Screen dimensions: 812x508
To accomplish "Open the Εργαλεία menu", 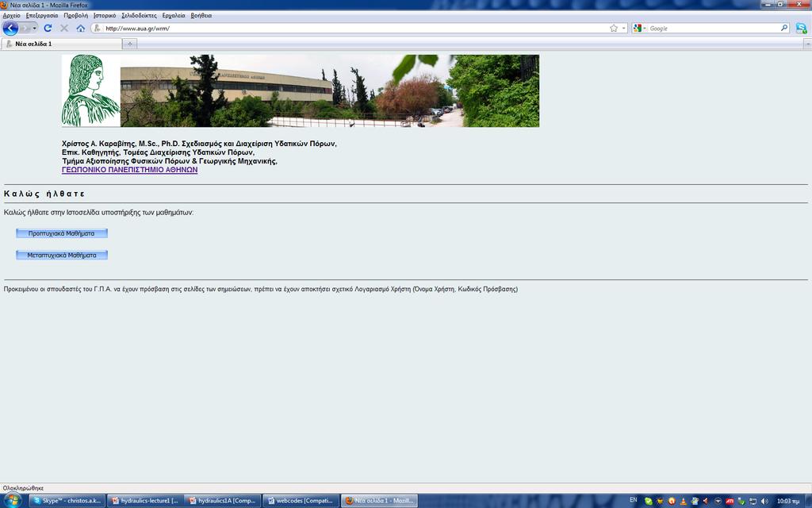I will point(174,16).
